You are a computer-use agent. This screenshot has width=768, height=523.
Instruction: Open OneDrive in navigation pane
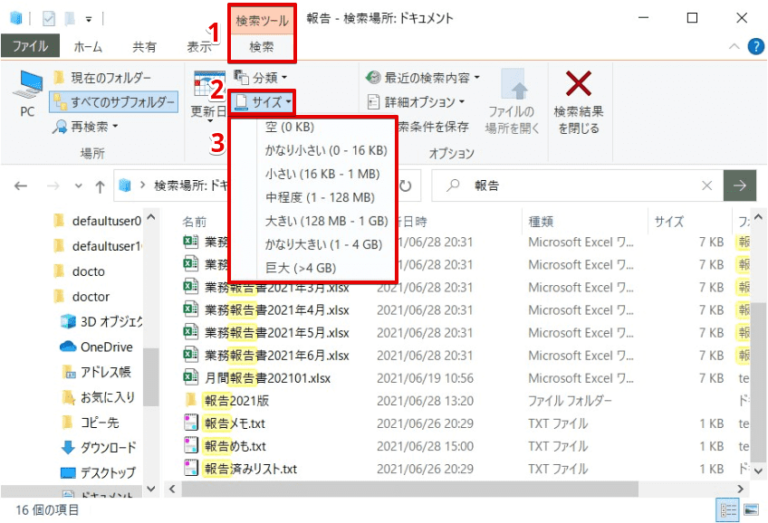point(96,347)
